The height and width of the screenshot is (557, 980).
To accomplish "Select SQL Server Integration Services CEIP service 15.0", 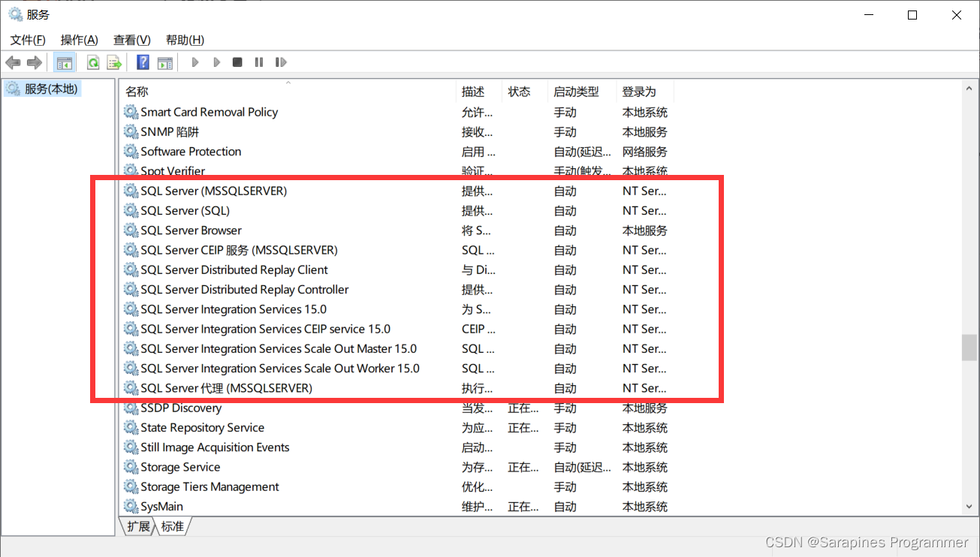I will point(265,329).
